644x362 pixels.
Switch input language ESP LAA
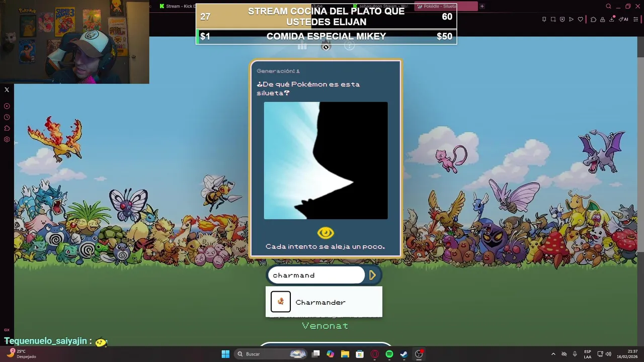pyautogui.click(x=588, y=354)
